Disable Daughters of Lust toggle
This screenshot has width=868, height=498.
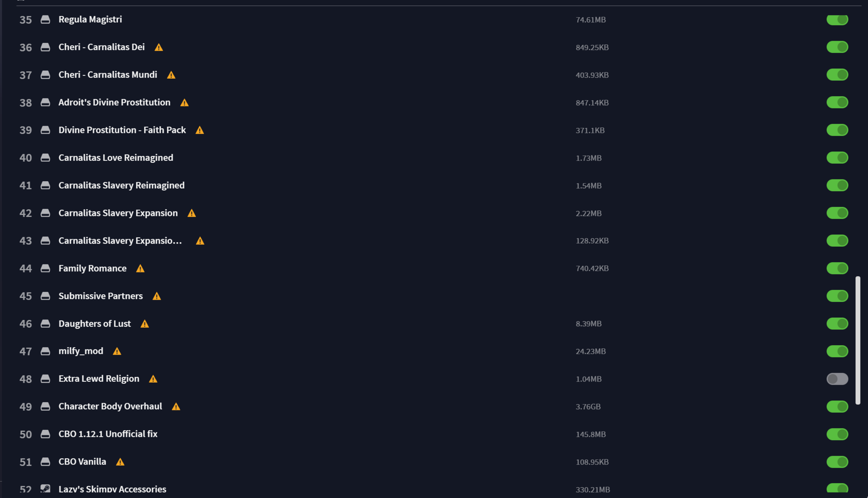coord(837,324)
